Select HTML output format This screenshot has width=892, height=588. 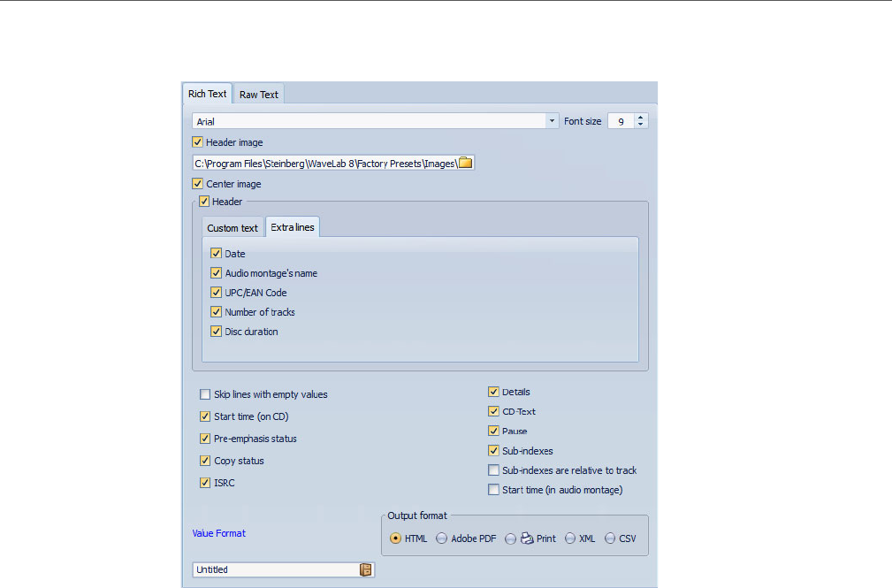pos(395,538)
